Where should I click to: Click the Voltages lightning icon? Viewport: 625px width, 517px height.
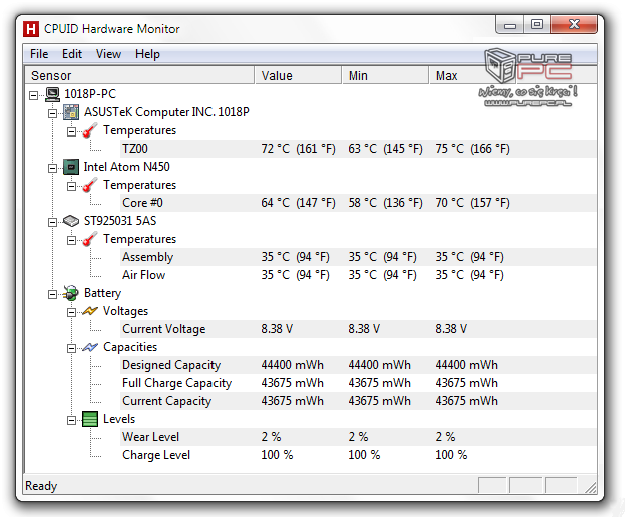90,311
